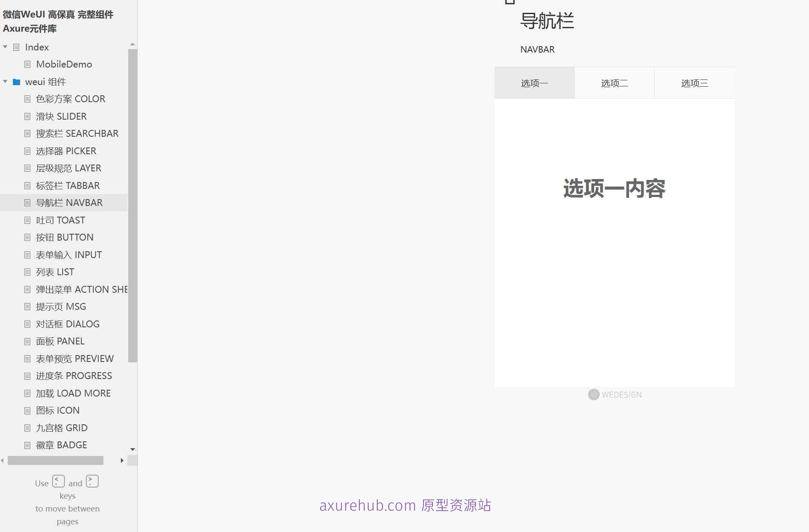Click the page icon beside 按钮 BUTTON
Viewport: 809px width, 532px height.
point(26,237)
